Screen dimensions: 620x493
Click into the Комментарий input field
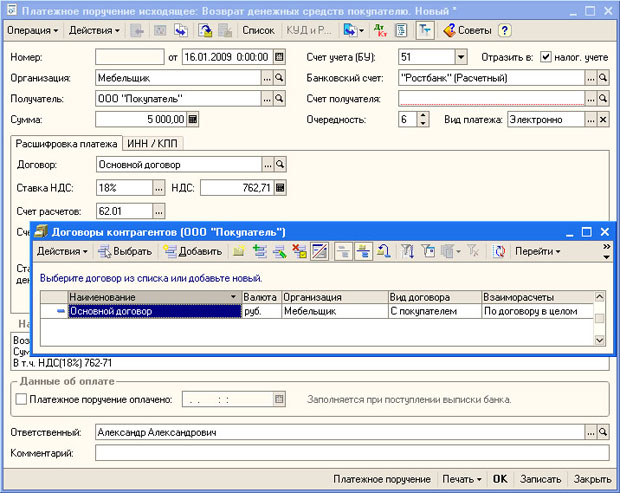pyautogui.click(x=352, y=453)
